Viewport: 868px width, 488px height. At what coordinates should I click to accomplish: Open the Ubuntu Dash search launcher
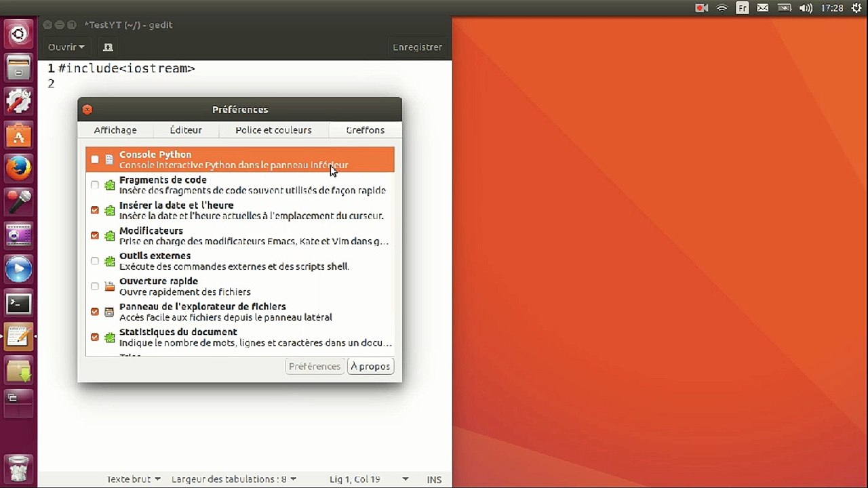tap(18, 34)
